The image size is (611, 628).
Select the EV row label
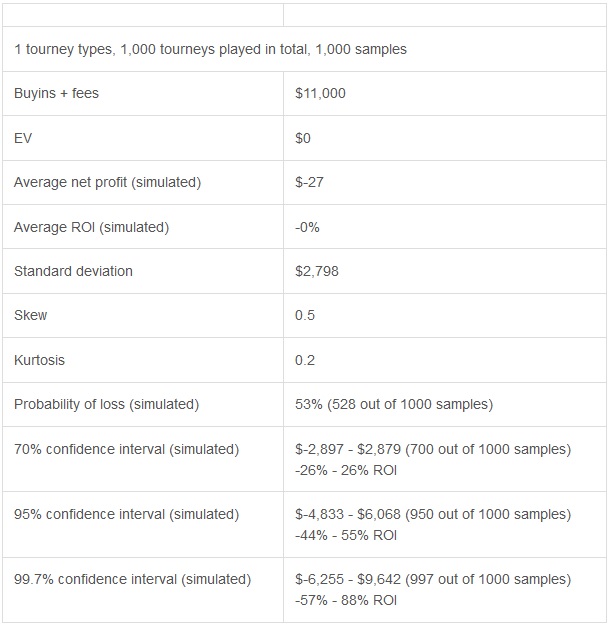click(x=23, y=138)
